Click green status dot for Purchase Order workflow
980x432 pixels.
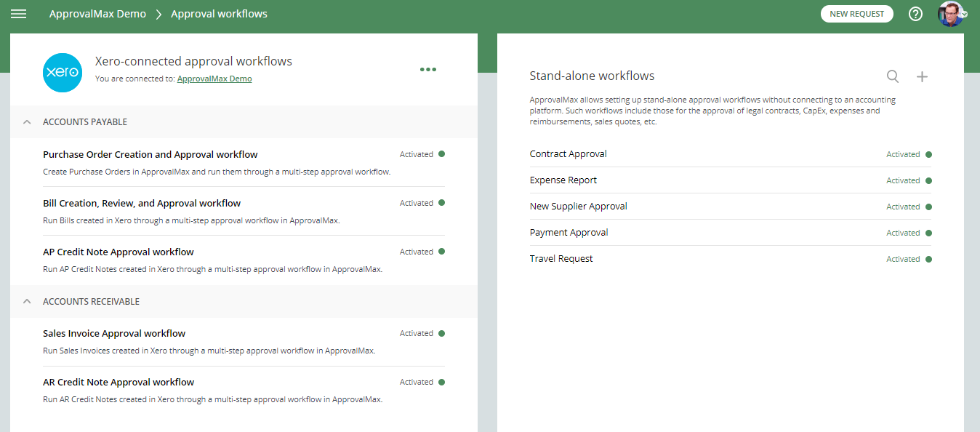(442, 154)
